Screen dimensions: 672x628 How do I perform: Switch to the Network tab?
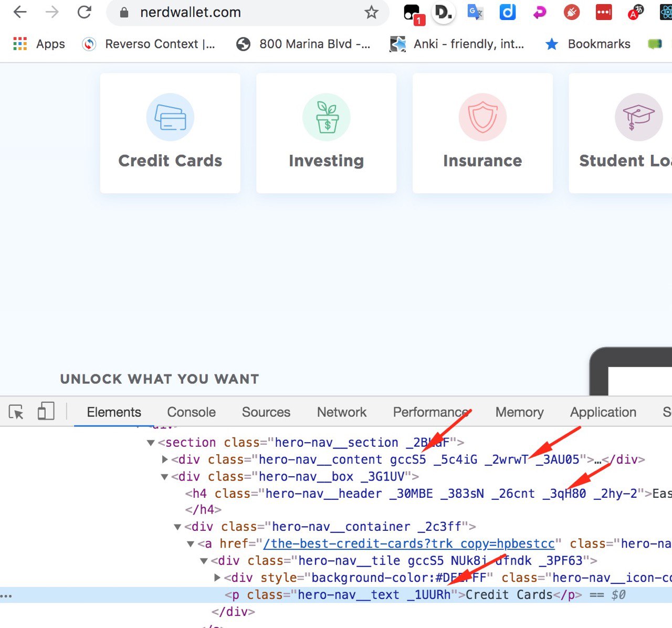(341, 412)
